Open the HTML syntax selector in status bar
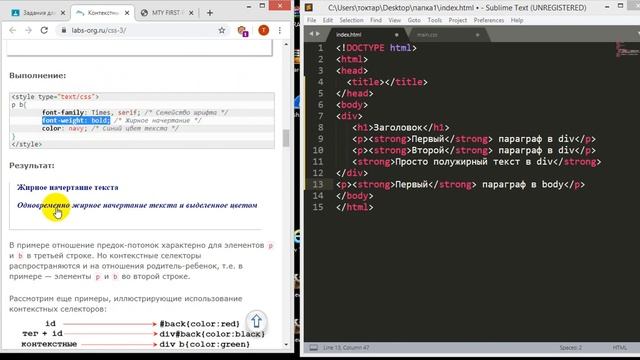 [619, 348]
